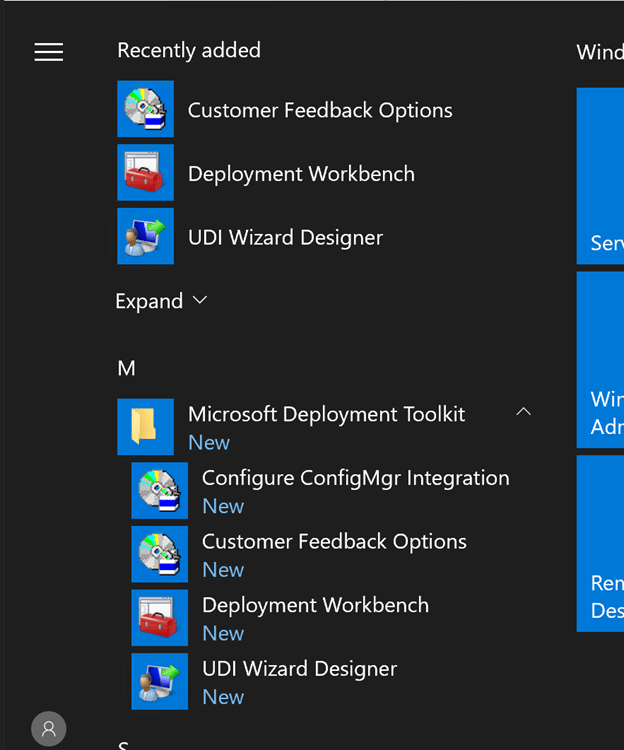624x750 pixels.
Task: Click Customer Feedback Options icon in the toolkit folder
Action: click(x=160, y=554)
